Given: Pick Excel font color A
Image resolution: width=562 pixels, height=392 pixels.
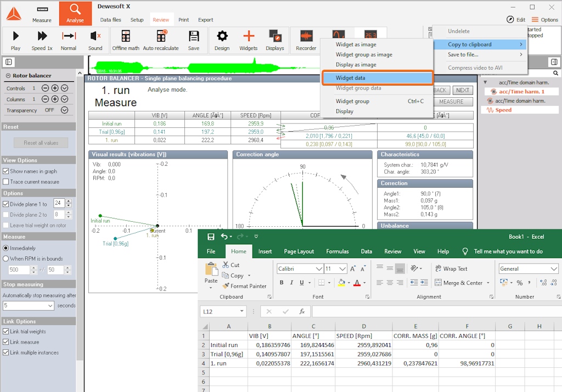Looking at the screenshot, I should pyautogui.click(x=357, y=283).
